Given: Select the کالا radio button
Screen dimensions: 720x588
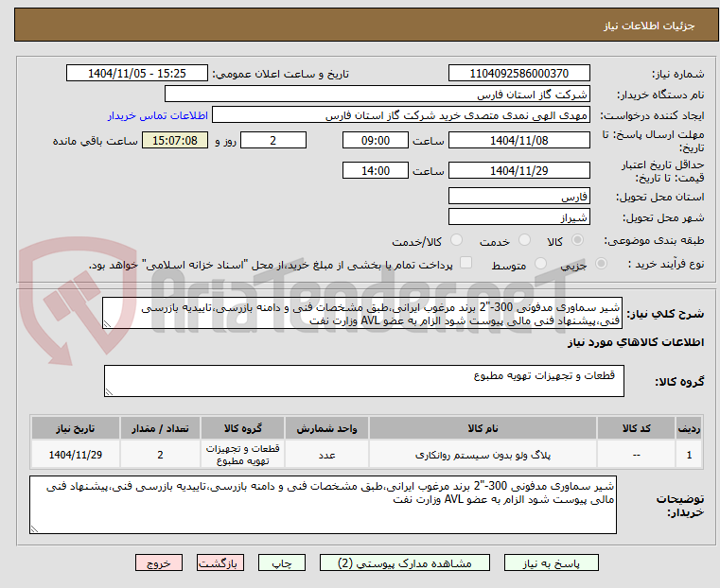Looking at the screenshot, I should [577, 240].
